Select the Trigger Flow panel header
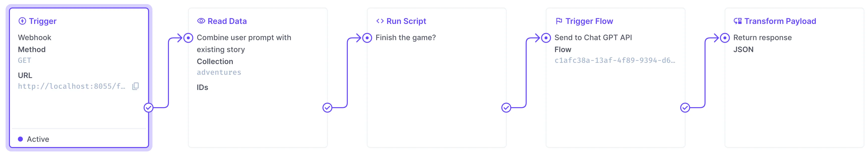The image size is (868, 156). [x=589, y=21]
